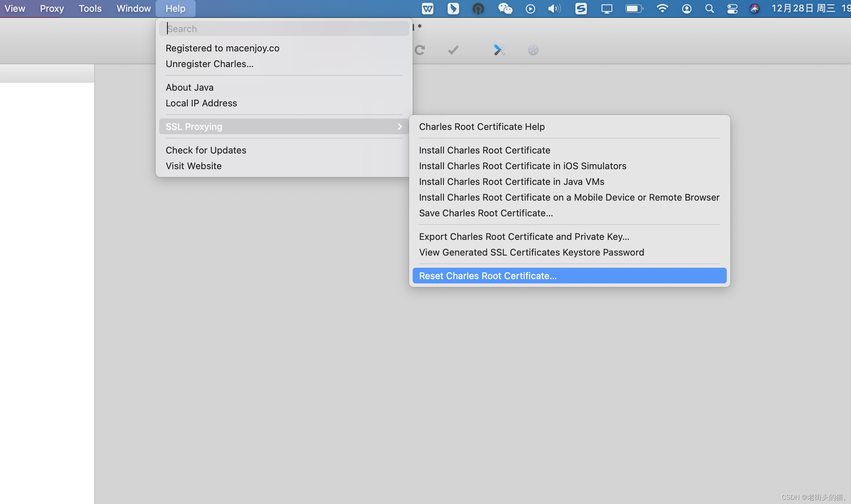Click the Tools wrench-and-screwdriver toolbar icon
Viewport: 851px width, 504px height.
pyautogui.click(x=499, y=50)
